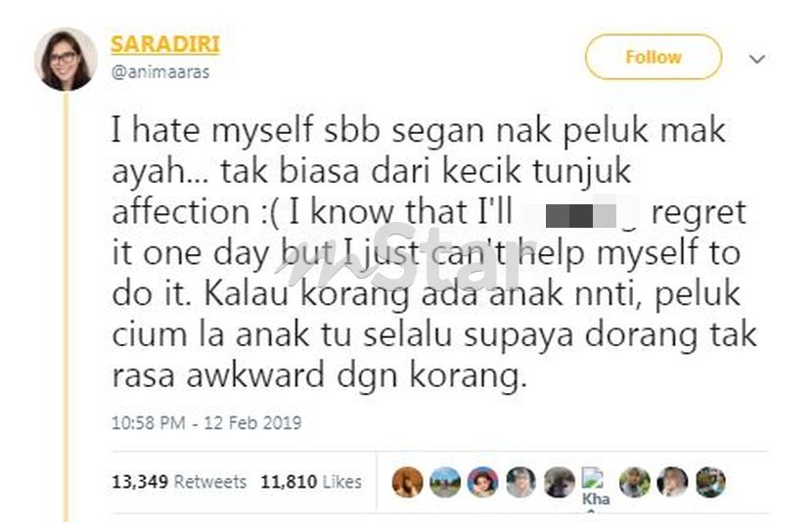Open the eighth liker's pale portrait avatar
The image size is (812, 522).
tap(673, 482)
